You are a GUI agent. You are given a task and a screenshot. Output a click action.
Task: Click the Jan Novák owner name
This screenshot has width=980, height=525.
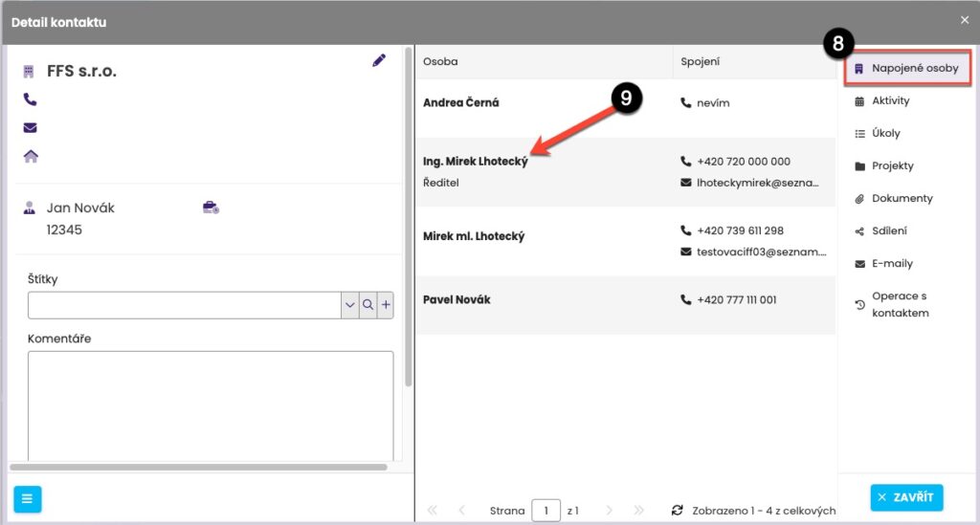click(x=80, y=208)
